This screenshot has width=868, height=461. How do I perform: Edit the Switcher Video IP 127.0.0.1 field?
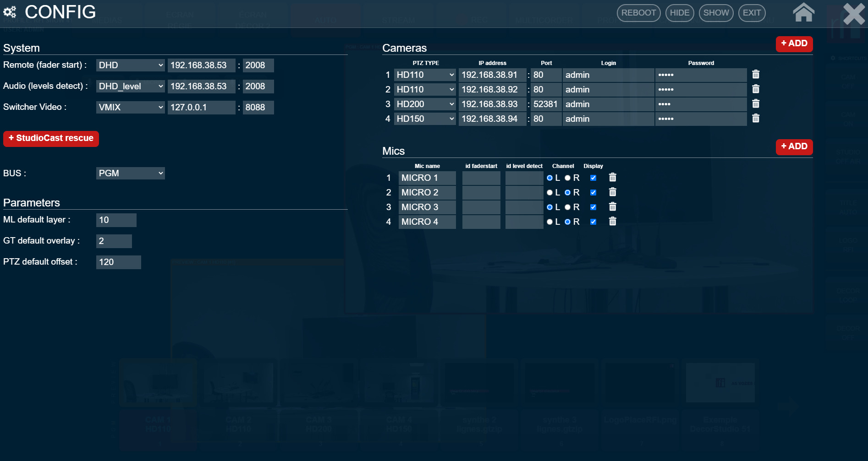(x=201, y=107)
